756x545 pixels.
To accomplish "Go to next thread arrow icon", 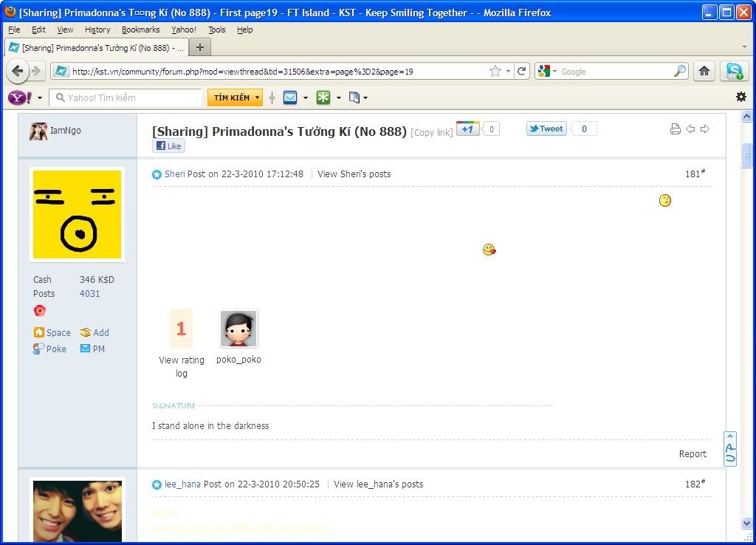I will pos(705,128).
